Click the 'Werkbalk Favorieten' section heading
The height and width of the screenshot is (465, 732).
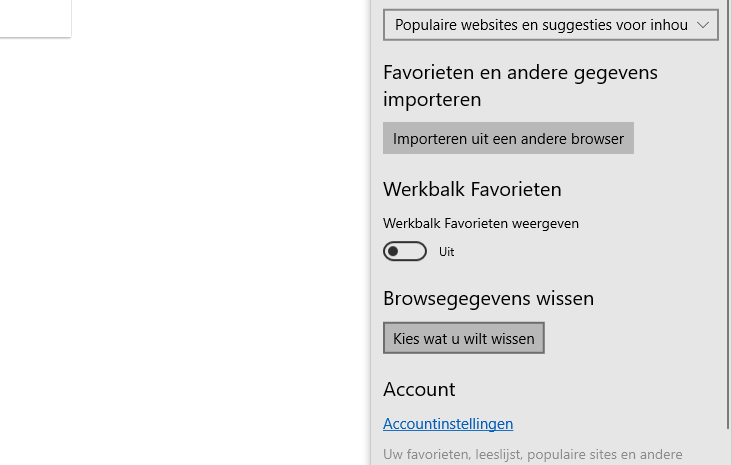pos(472,190)
